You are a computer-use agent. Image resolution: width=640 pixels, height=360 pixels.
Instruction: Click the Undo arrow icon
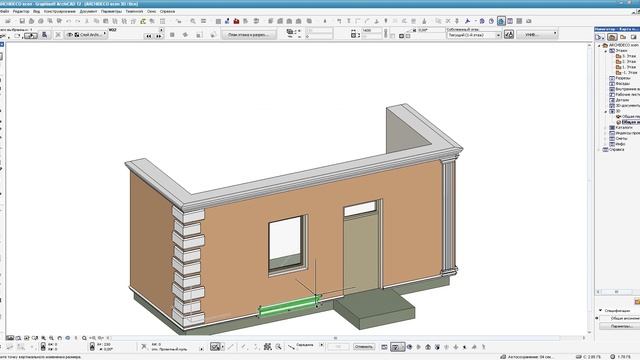pyautogui.click(x=68, y=21)
